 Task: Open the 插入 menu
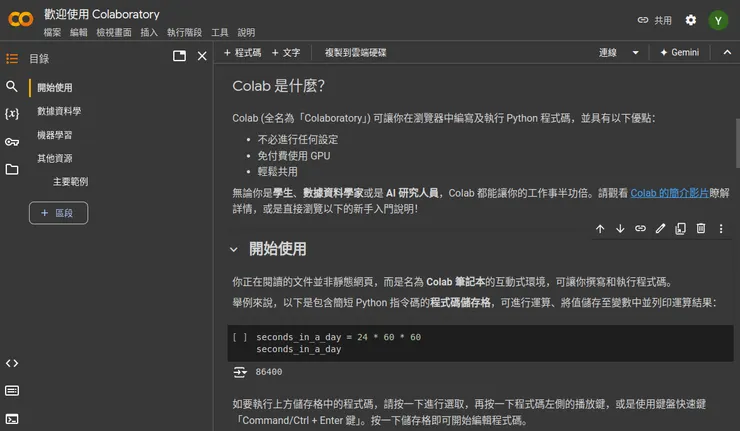coord(149,33)
